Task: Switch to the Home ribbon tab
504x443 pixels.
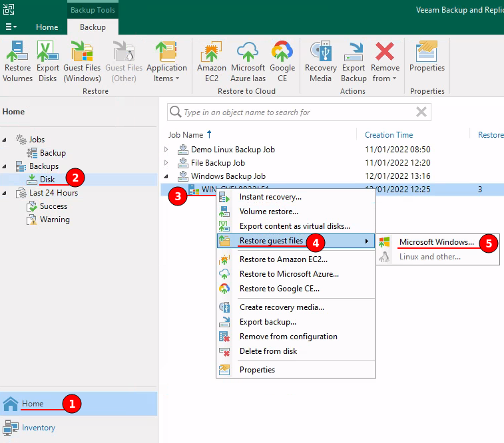Action: click(x=47, y=27)
